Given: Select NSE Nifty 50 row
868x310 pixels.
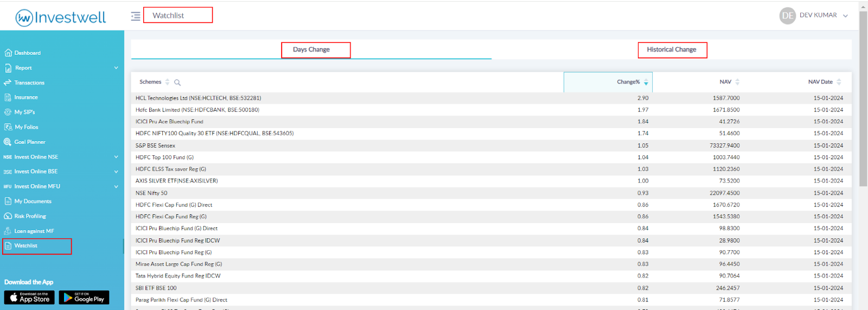Looking at the screenshot, I should pyautogui.click(x=491, y=193).
